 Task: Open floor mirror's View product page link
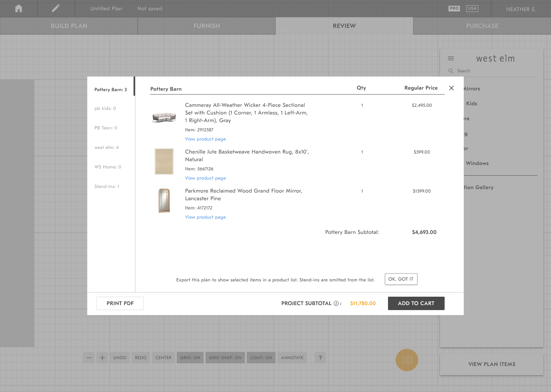coord(205,217)
